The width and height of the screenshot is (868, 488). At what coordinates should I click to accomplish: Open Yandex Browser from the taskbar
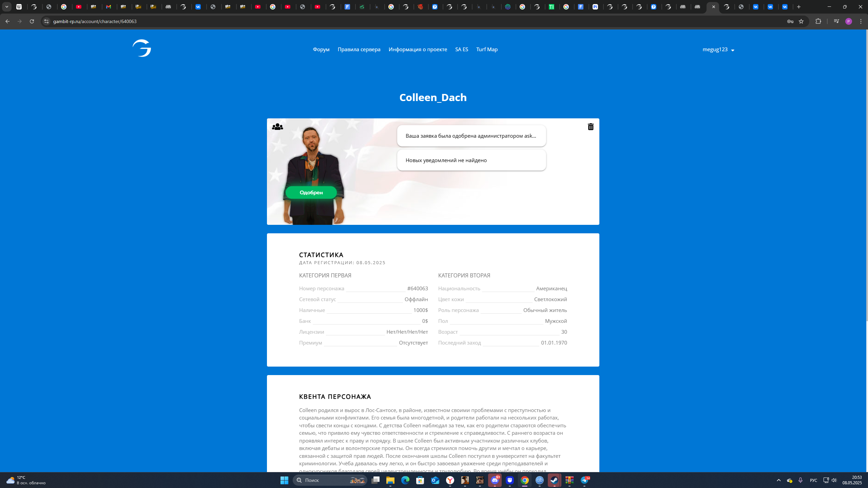click(x=450, y=480)
